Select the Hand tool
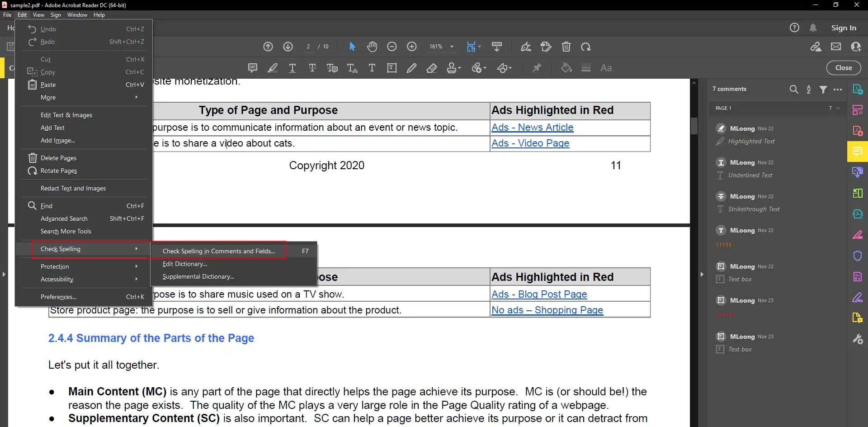This screenshot has height=427, width=868. point(372,47)
